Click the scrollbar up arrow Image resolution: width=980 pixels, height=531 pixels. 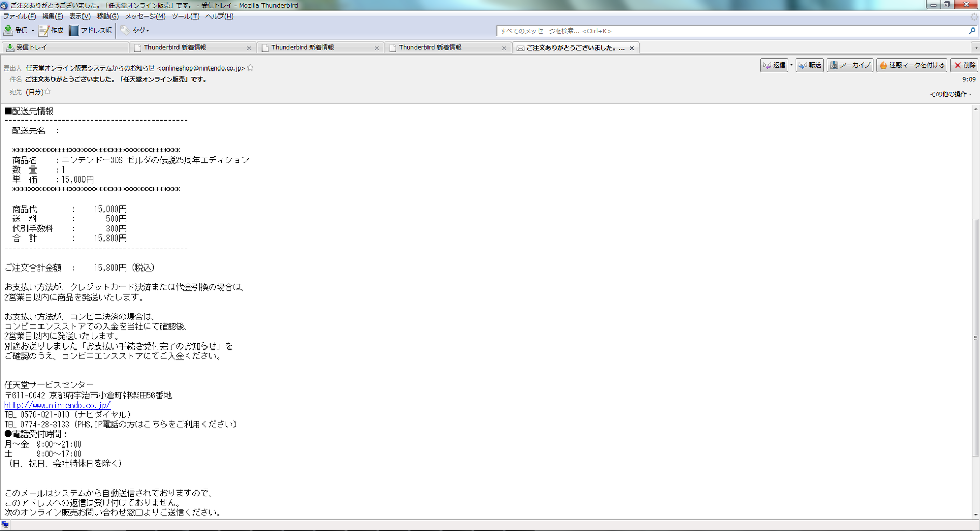pos(975,109)
